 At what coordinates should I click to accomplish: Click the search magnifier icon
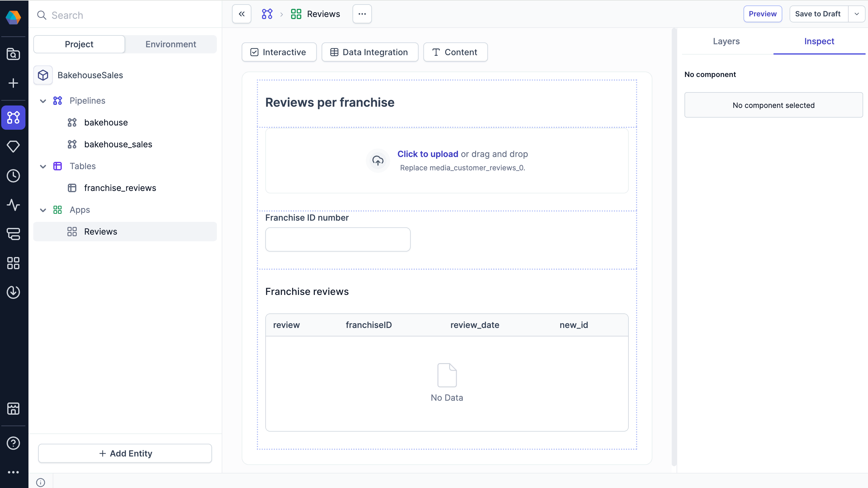(42, 15)
